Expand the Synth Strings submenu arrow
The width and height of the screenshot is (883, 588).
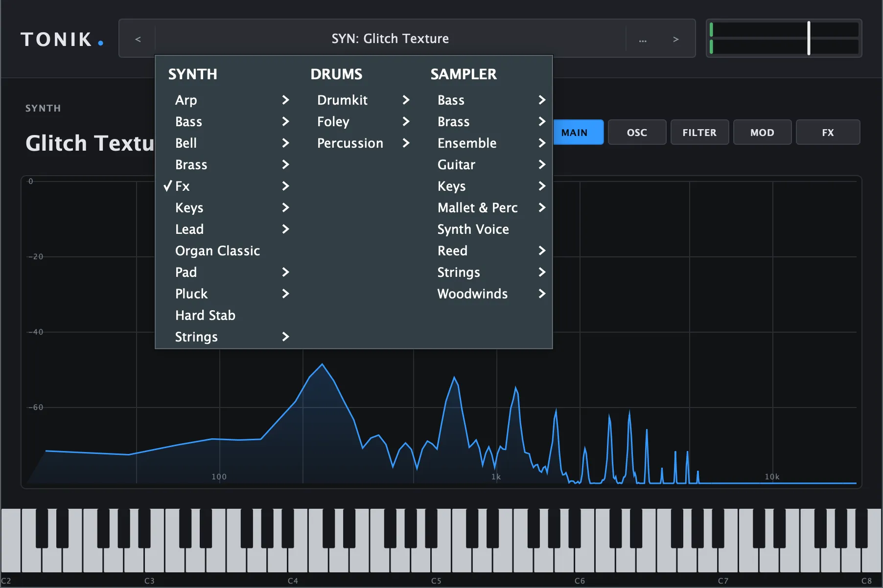pyautogui.click(x=285, y=337)
